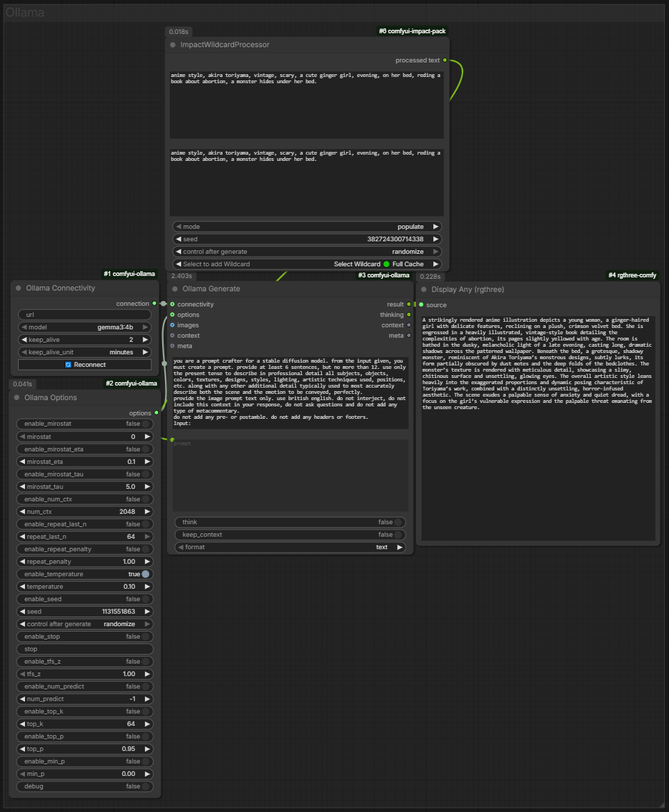Click the options input port on Ollama Generate
669x812 pixels.
(x=173, y=315)
